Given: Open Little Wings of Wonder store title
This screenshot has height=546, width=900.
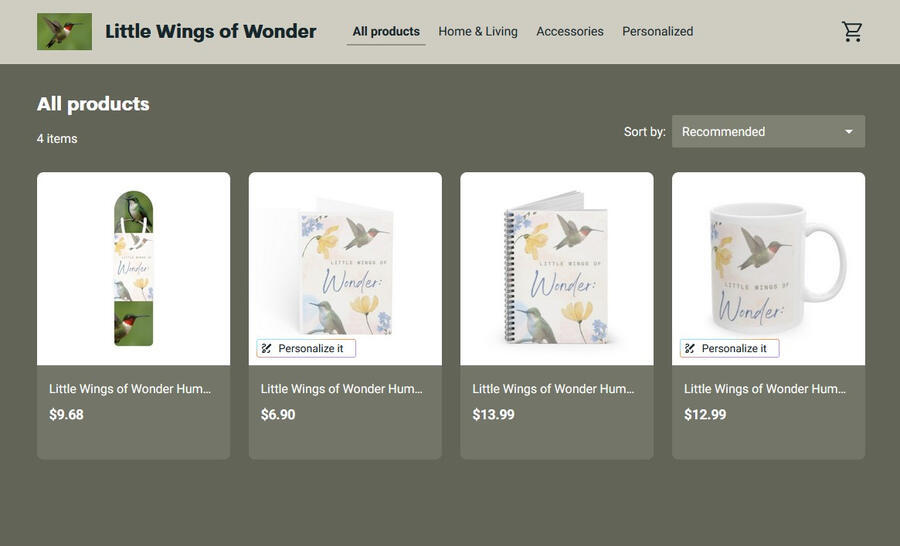Looking at the screenshot, I should tap(211, 31).
